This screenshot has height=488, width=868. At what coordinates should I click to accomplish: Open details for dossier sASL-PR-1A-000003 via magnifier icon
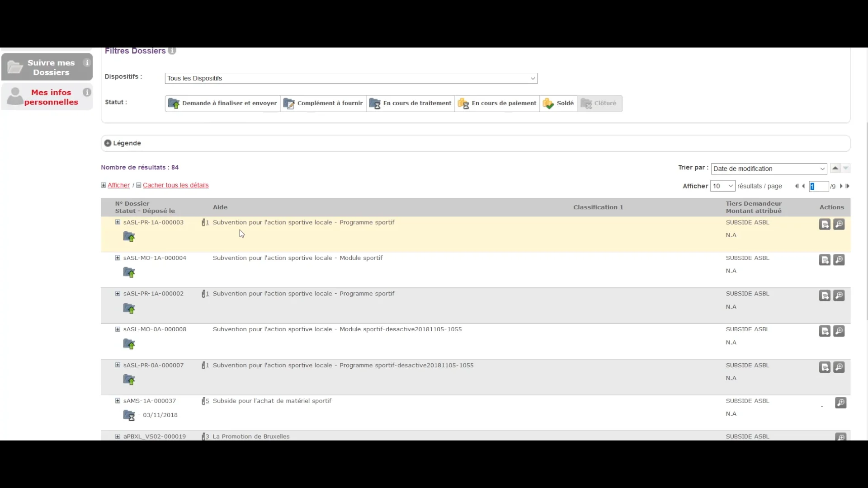tap(840, 224)
